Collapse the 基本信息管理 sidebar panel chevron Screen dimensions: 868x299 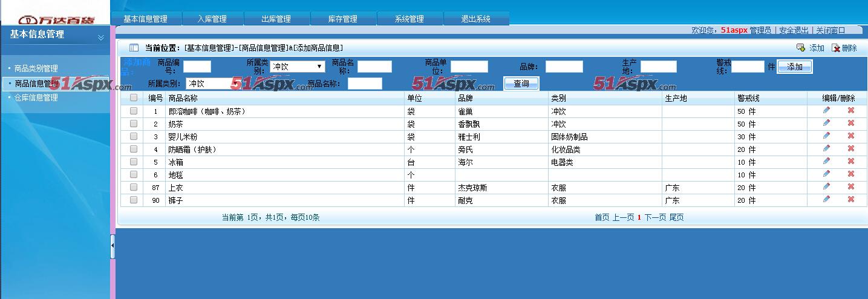click(x=100, y=38)
